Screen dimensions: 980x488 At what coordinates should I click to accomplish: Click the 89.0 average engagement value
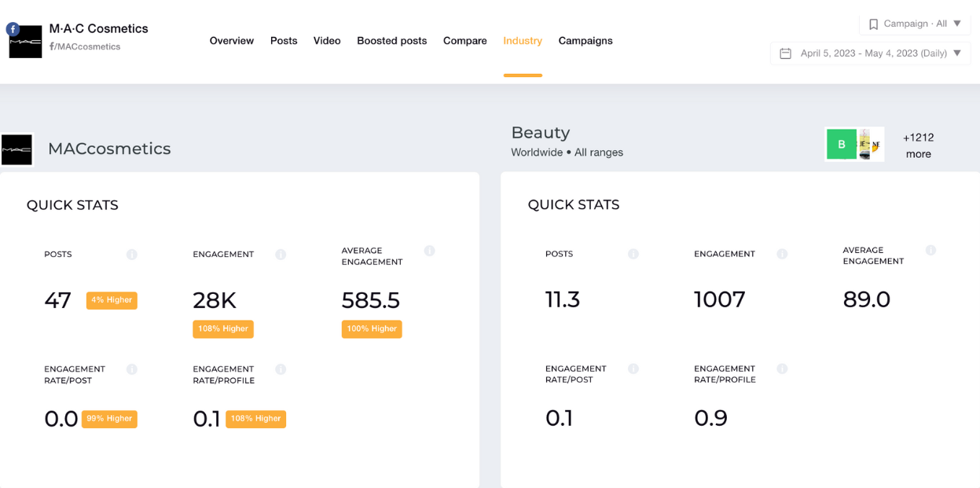(x=867, y=299)
